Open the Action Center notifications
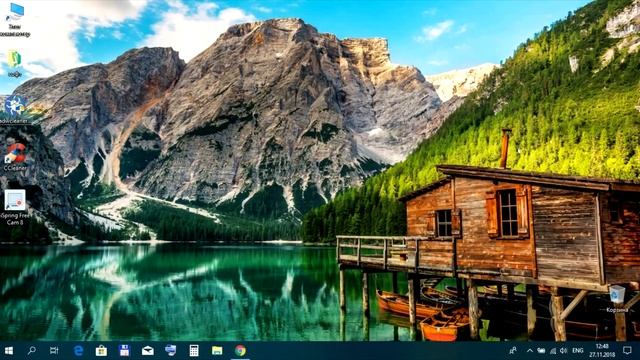 [627, 351]
